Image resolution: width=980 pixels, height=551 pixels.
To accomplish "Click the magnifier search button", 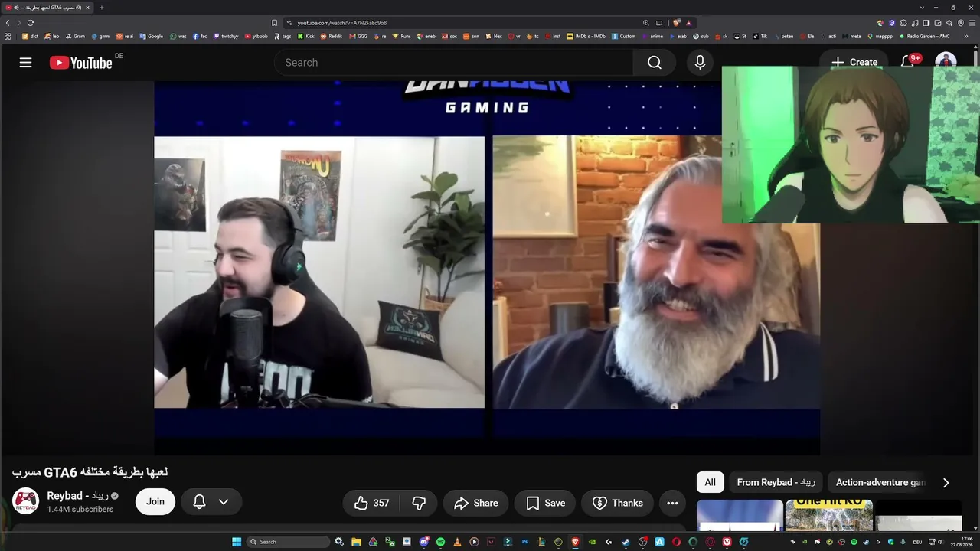I will pyautogui.click(x=655, y=63).
